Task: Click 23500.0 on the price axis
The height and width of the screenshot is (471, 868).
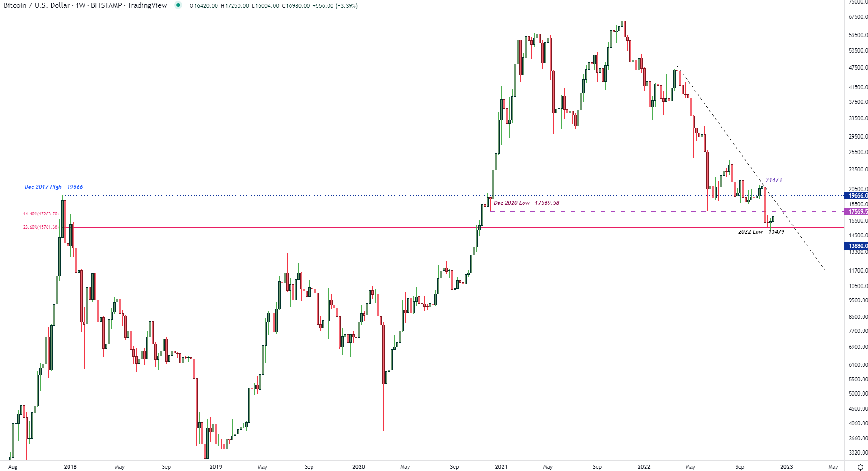Action: tap(858, 169)
